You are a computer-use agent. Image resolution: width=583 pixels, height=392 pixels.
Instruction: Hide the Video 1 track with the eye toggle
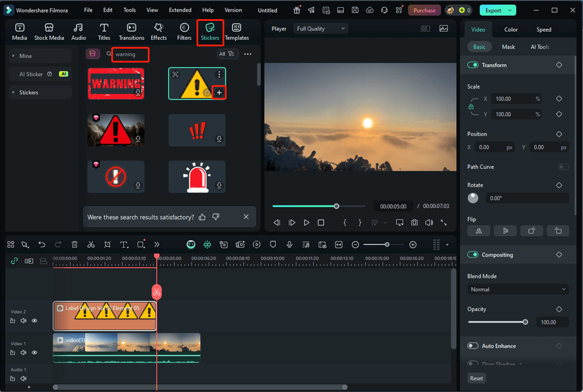[34, 352]
